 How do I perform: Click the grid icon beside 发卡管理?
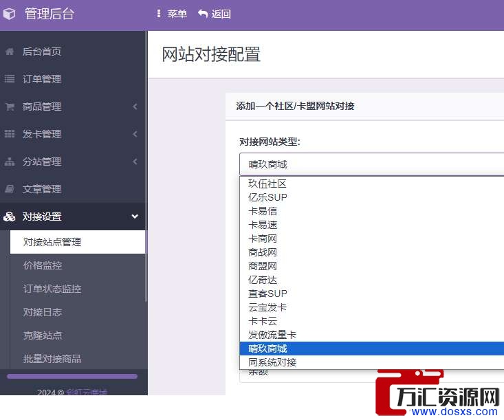tap(10, 133)
